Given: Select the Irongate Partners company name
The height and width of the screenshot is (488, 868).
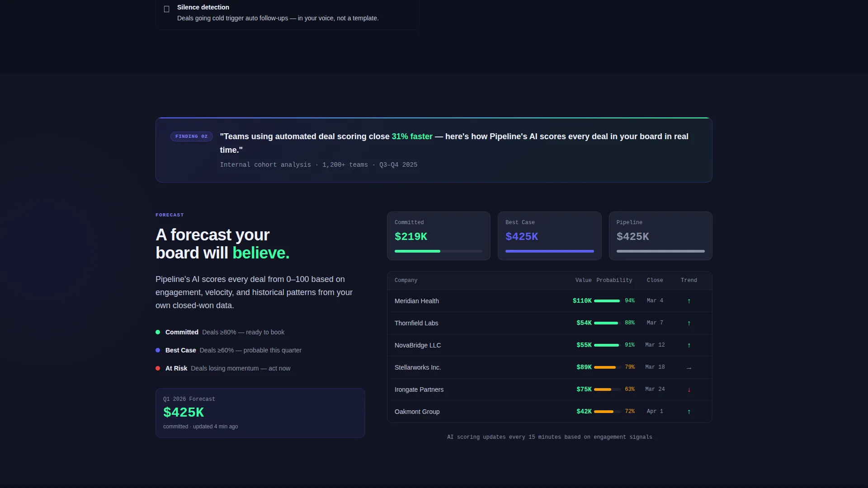Looking at the screenshot, I should click(419, 389).
